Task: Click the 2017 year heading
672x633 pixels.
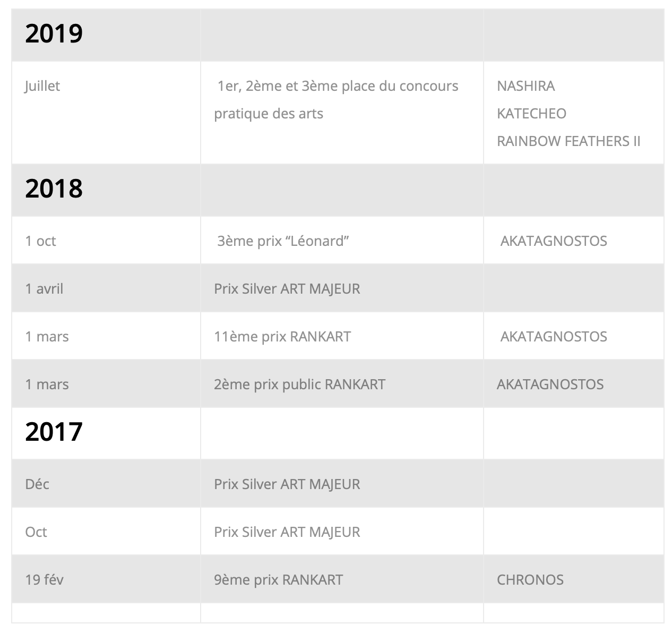Action: click(x=54, y=432)
